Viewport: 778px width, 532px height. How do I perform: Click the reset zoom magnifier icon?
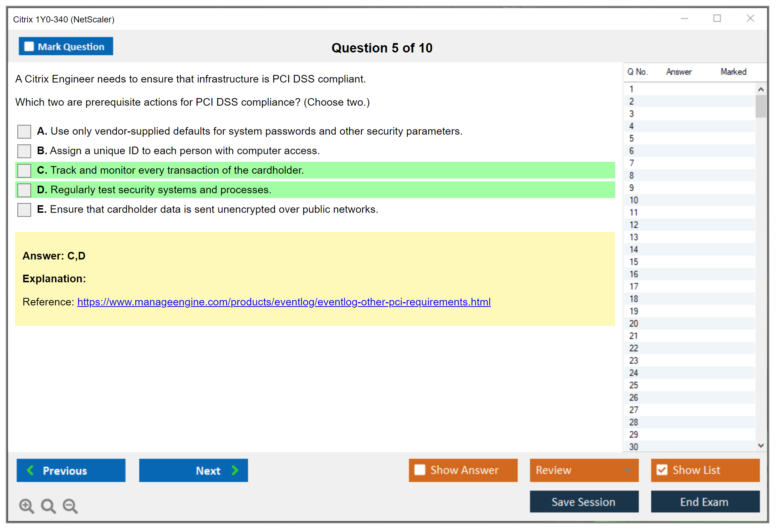pos(48,506)
